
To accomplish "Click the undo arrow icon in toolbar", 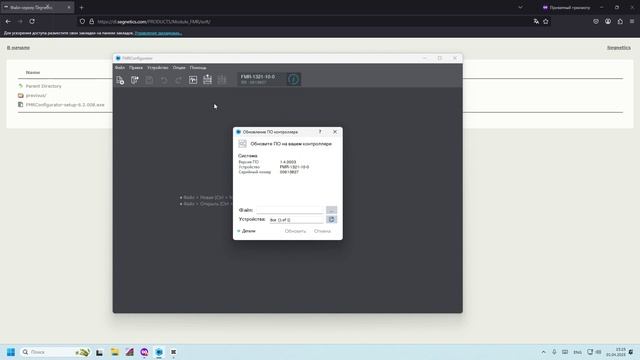I will 164,80.
